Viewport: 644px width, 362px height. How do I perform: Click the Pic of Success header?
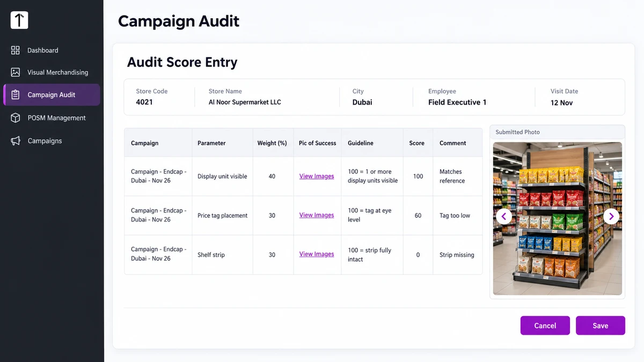pyautogui.click(x=317, y=143)
